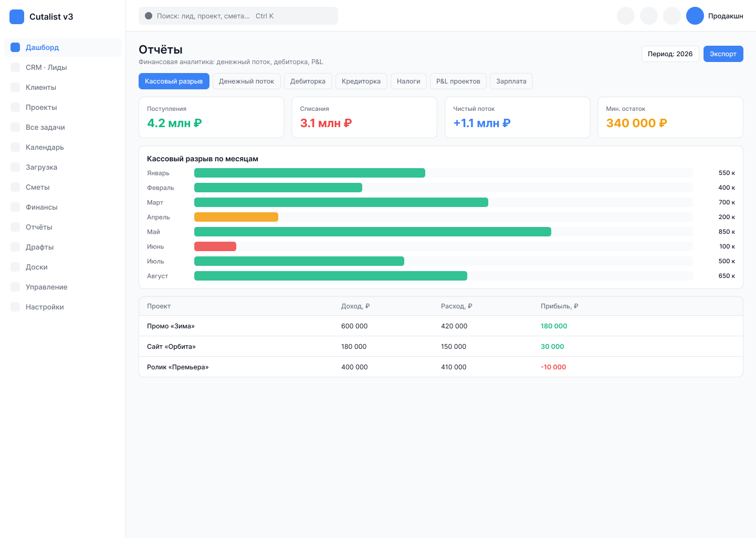Screen dimensions: 756x538
Task: Click the blue Продакшн avatar circle
Action: pos(695,16)
